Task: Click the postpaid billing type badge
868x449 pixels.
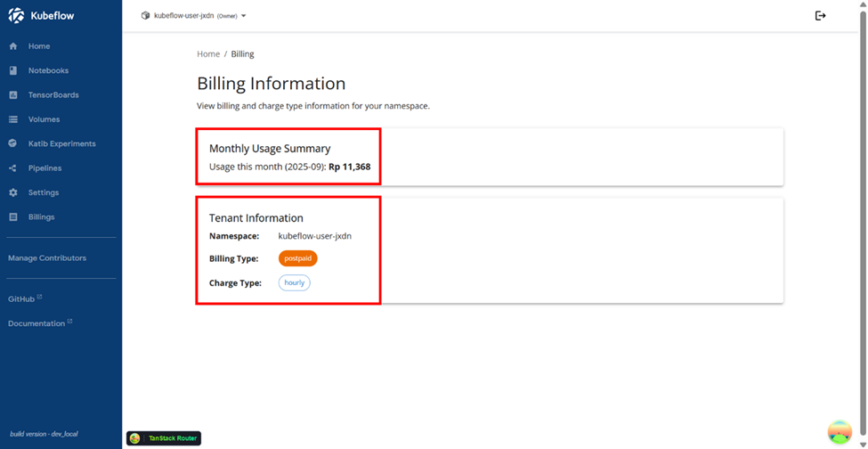Action: point(297,258)
